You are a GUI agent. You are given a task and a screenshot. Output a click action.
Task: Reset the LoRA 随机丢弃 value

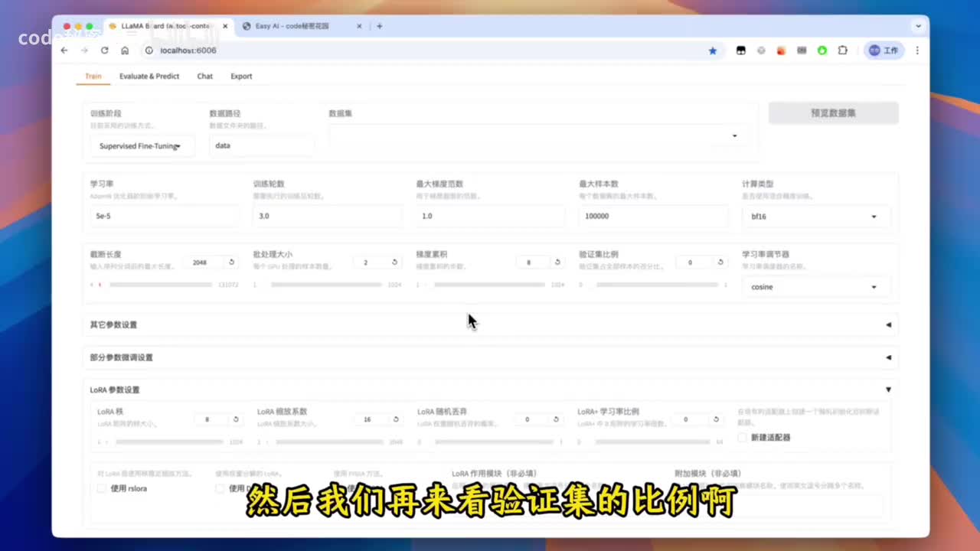point(555,419)
